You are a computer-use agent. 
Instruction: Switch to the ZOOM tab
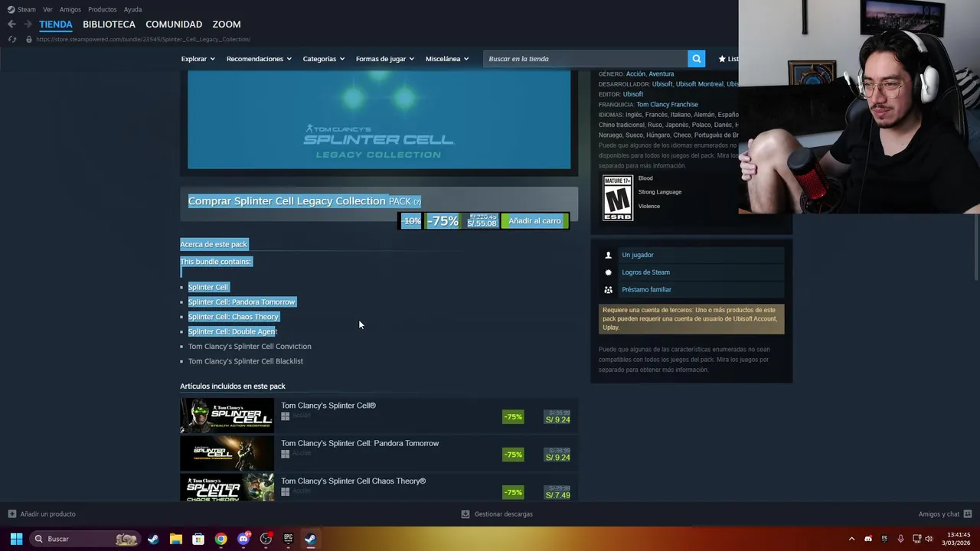pyautogui.click(x=227, y=24)
